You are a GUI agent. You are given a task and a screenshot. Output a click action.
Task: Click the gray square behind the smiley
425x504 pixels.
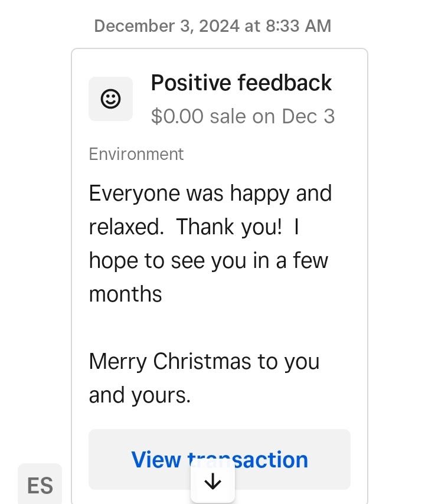point(110,99)
